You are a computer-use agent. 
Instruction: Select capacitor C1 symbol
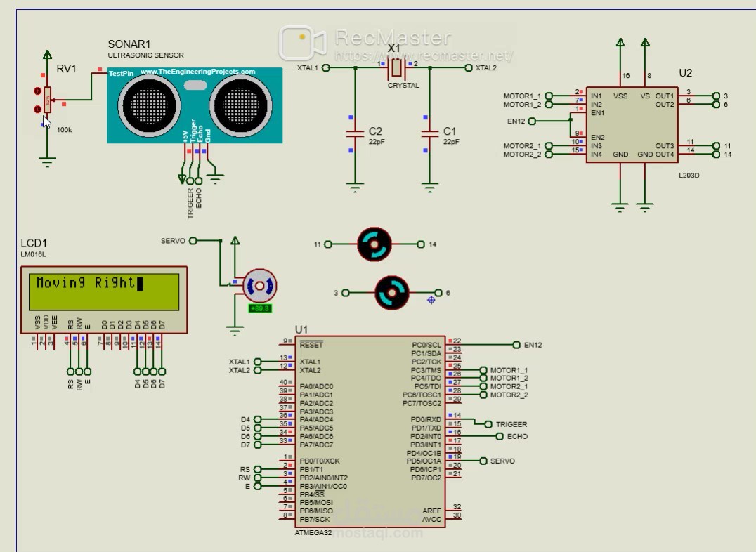point(429,133)
